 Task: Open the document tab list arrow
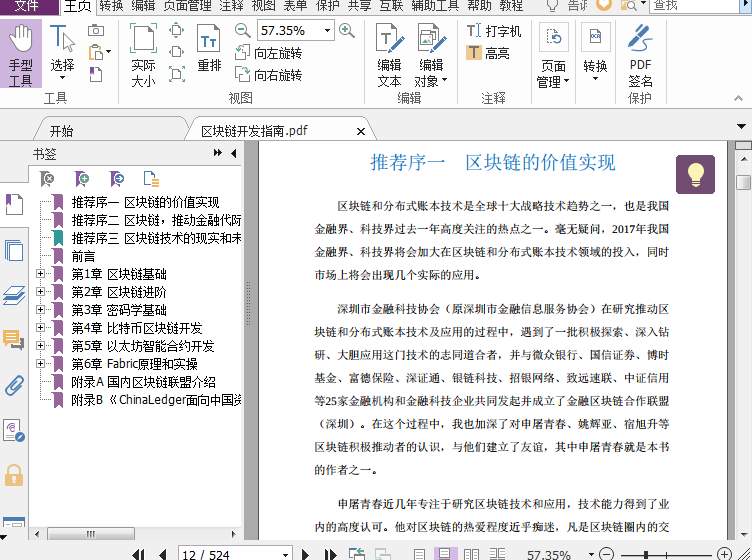pos(741,127)
